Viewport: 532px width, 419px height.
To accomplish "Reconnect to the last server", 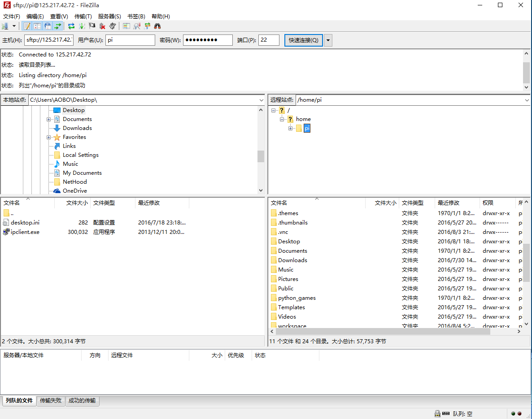I will point(113,26).
